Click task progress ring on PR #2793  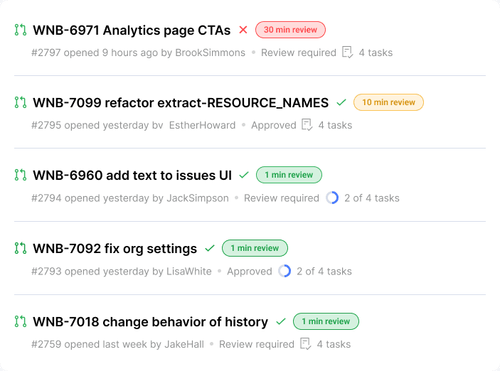coord(284,271)
